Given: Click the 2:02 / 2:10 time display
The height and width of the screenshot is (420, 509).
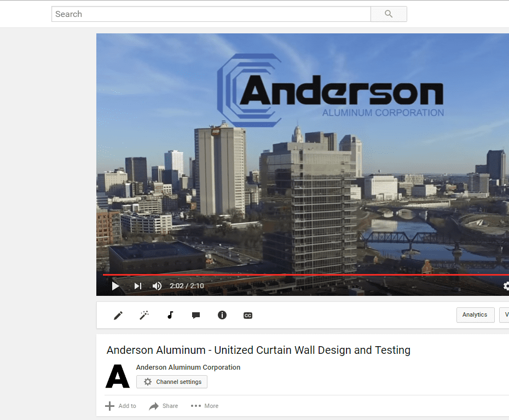Looking at the screenshot, I should coord(187,285).
